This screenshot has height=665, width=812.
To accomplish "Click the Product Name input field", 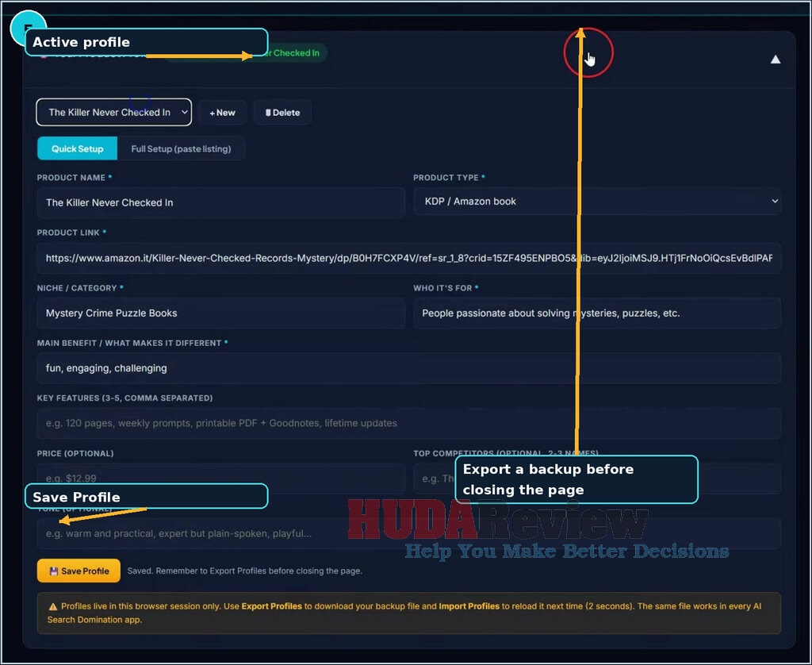I will 220,202.
